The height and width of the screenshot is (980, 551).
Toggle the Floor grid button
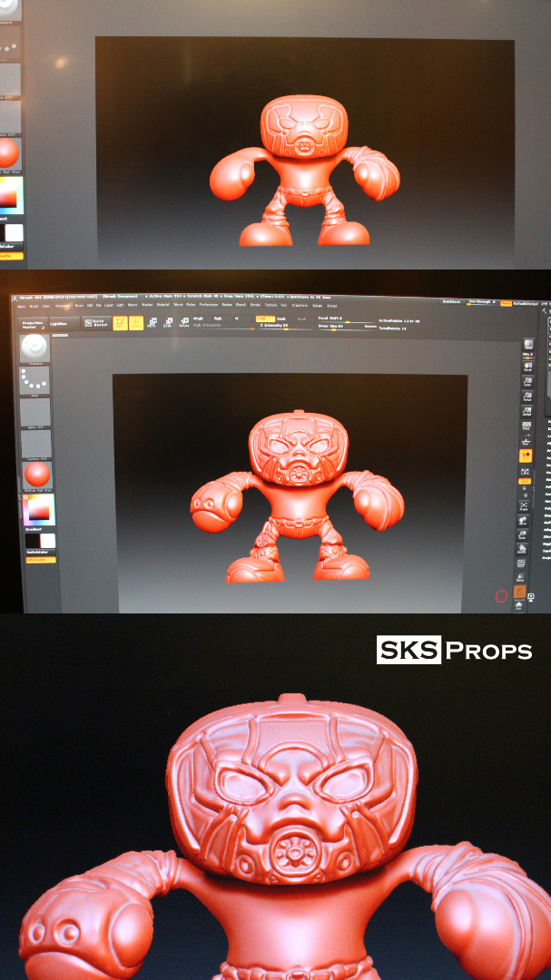[526, 441]
